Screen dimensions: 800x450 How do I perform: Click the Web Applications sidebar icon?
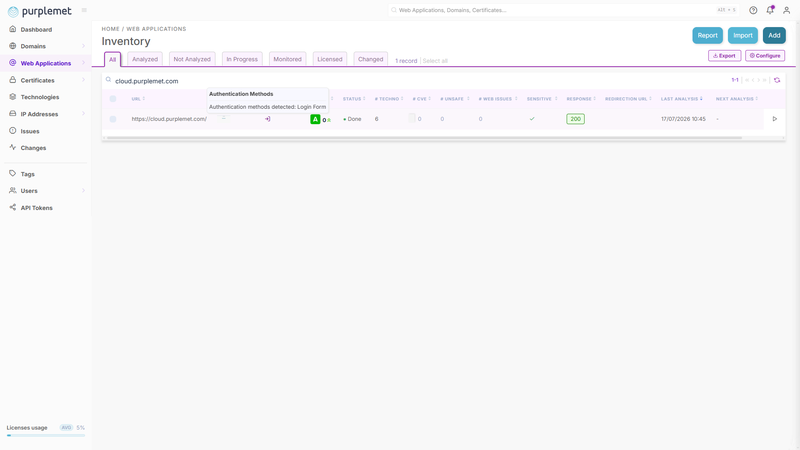pyautogui.click(x=13, y=63)
